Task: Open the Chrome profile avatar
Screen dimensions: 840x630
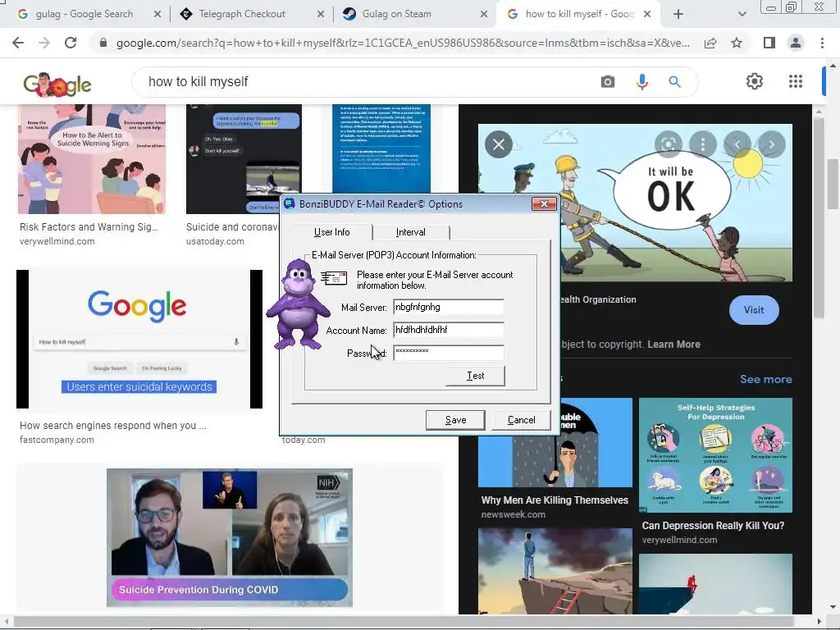Action: [x=796, y=43]
